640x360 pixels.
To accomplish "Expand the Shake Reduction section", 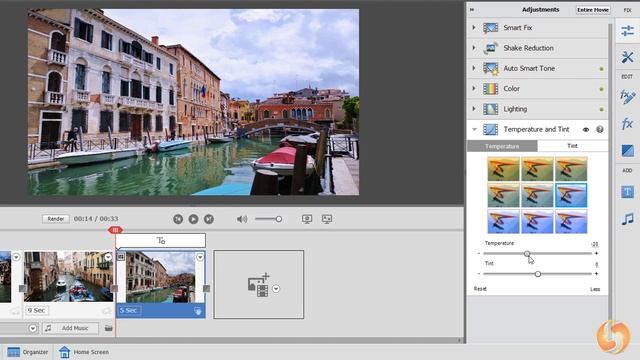I will (474, 48).
